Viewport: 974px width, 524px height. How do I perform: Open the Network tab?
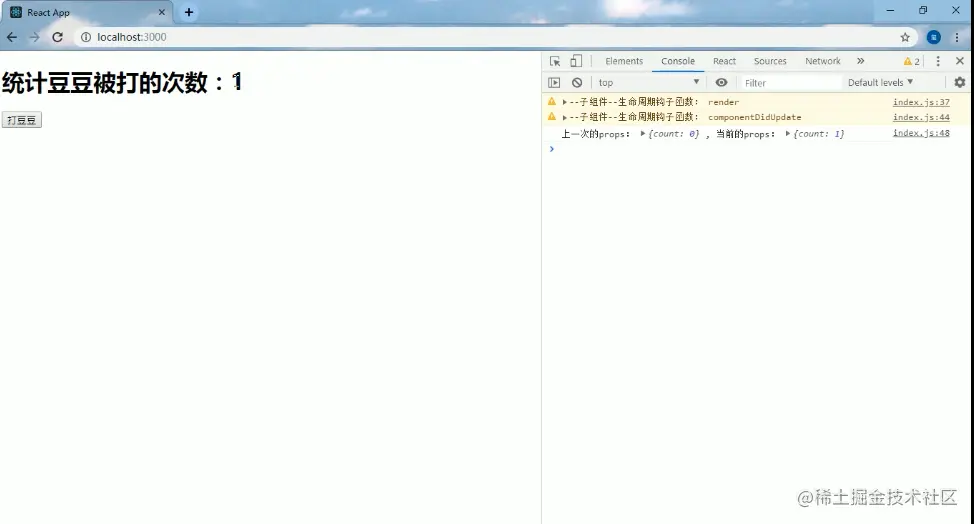coord(822,61)
